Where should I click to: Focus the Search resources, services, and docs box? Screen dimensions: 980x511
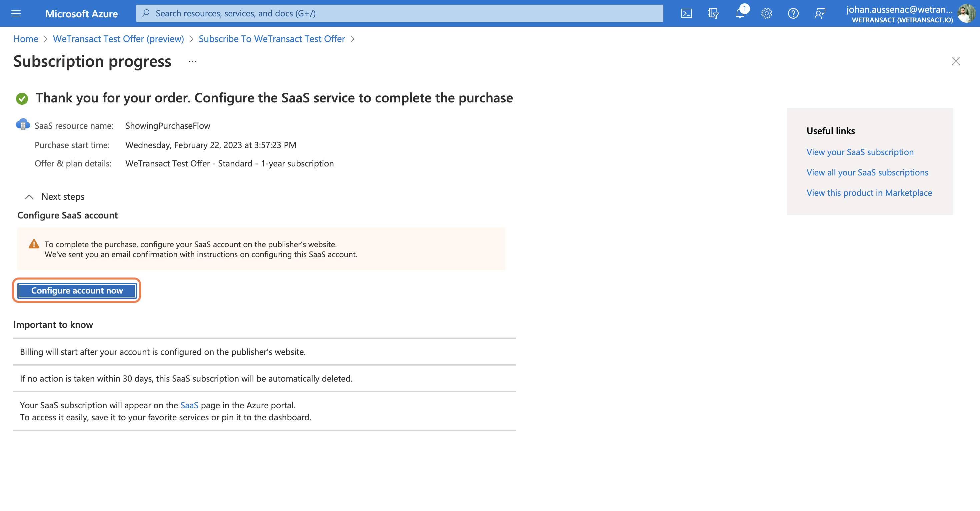point(399,13)
